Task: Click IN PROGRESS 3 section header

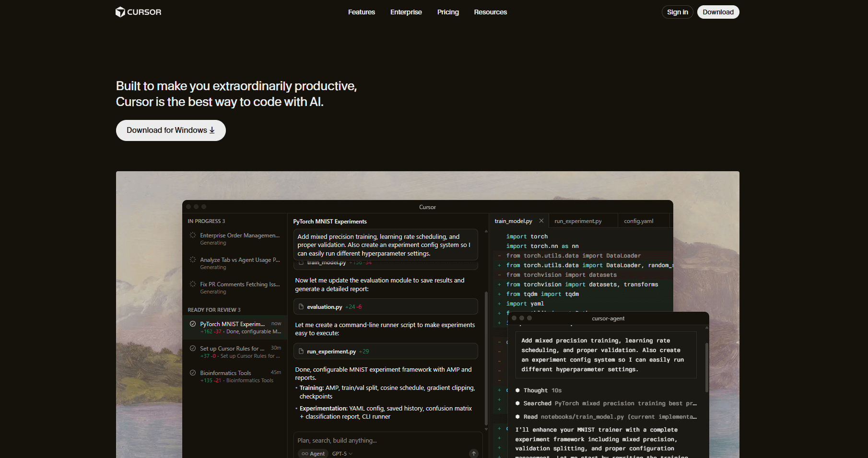Action: (x=206, y=221)
